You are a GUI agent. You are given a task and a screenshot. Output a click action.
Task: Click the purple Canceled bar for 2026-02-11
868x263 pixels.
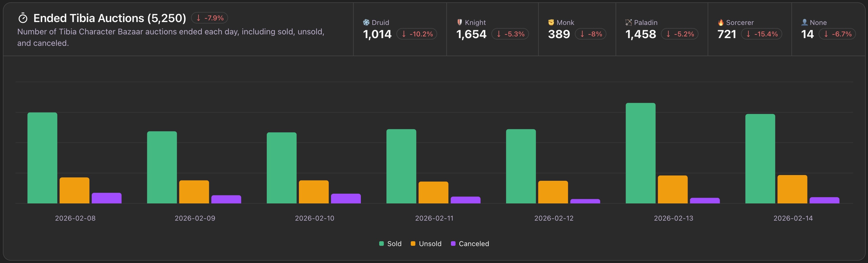click(x=466, y=200)
